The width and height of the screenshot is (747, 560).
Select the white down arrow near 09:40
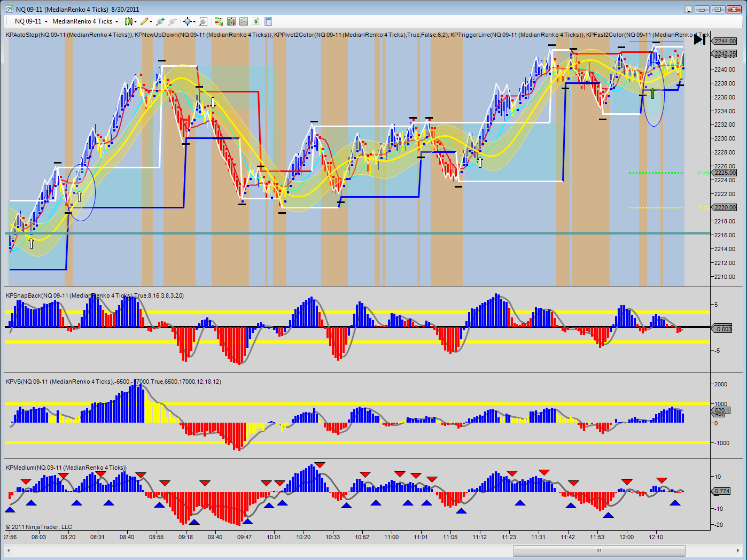[213, 103]
